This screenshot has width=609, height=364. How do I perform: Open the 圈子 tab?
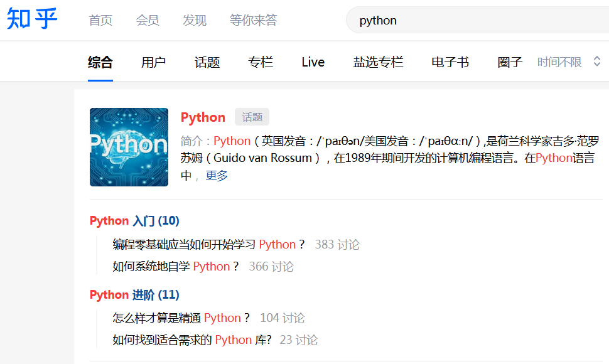(x=510, y=62)
